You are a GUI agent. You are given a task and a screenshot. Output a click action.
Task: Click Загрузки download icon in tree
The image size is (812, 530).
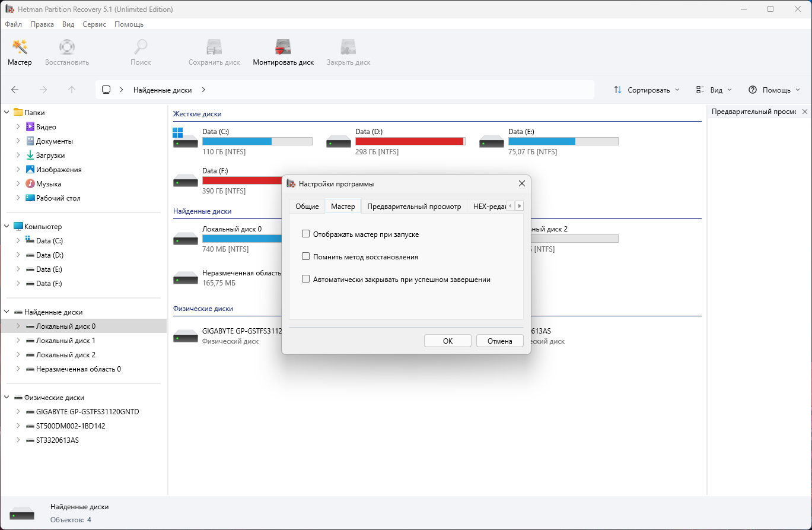[30, 155]
